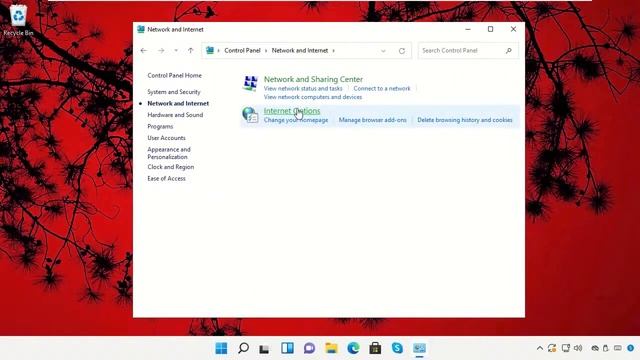Screen dimensions: 640x360
Task: Click View network computers and devices
Action: point(313,97)
